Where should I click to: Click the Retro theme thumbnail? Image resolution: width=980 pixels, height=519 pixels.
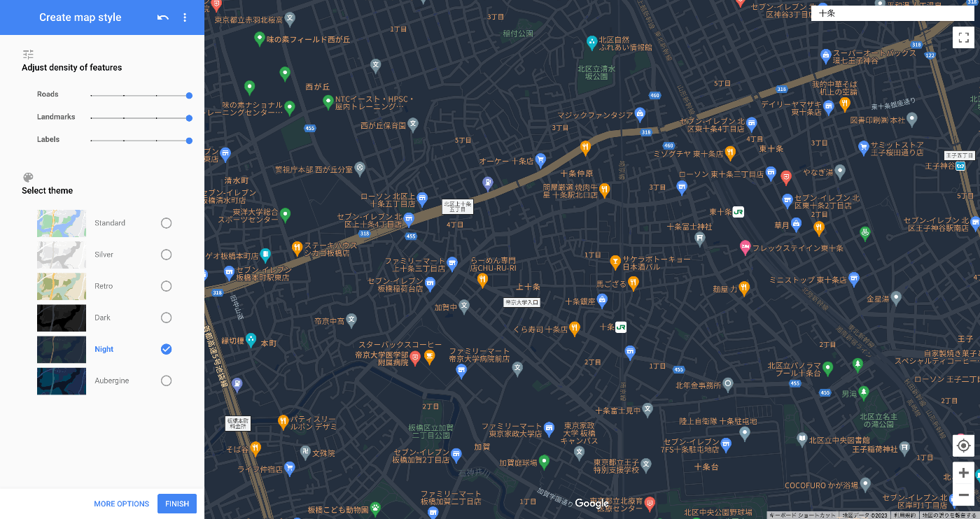point(62,286)
